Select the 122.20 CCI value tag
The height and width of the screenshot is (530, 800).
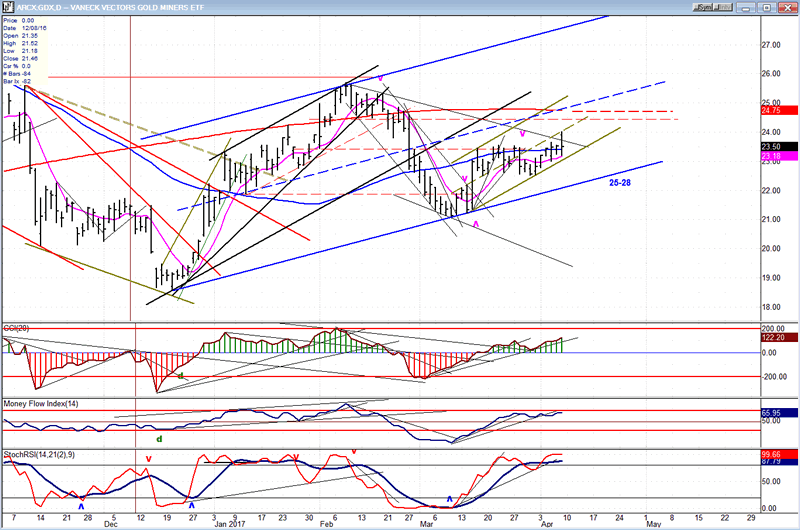(x=776, y=338)
